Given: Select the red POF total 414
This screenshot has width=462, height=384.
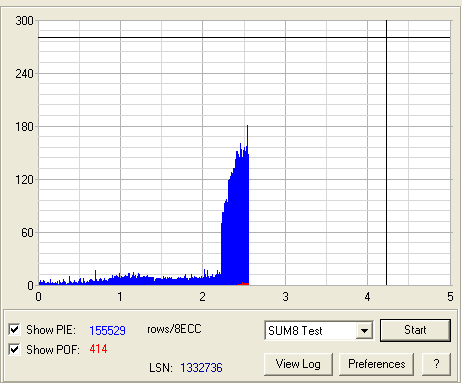Looking at the screenshot, I should [x=98, y=349].
